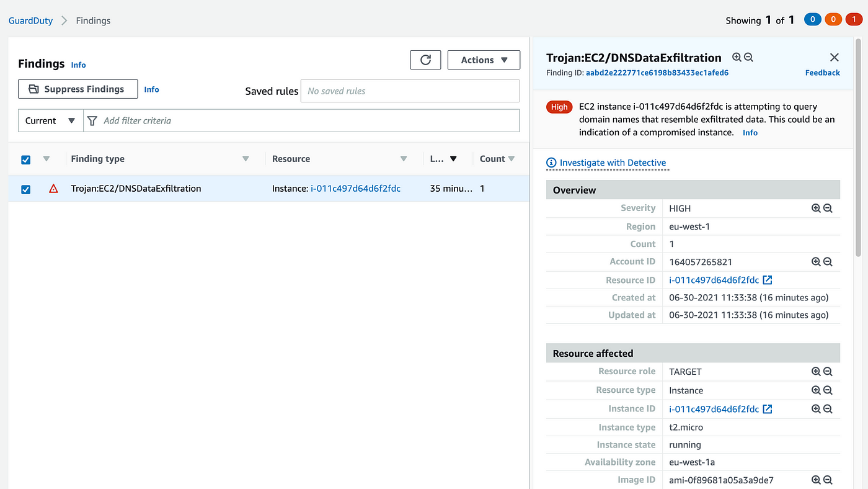Sort by Finding type column arrow

pos(246,159)
